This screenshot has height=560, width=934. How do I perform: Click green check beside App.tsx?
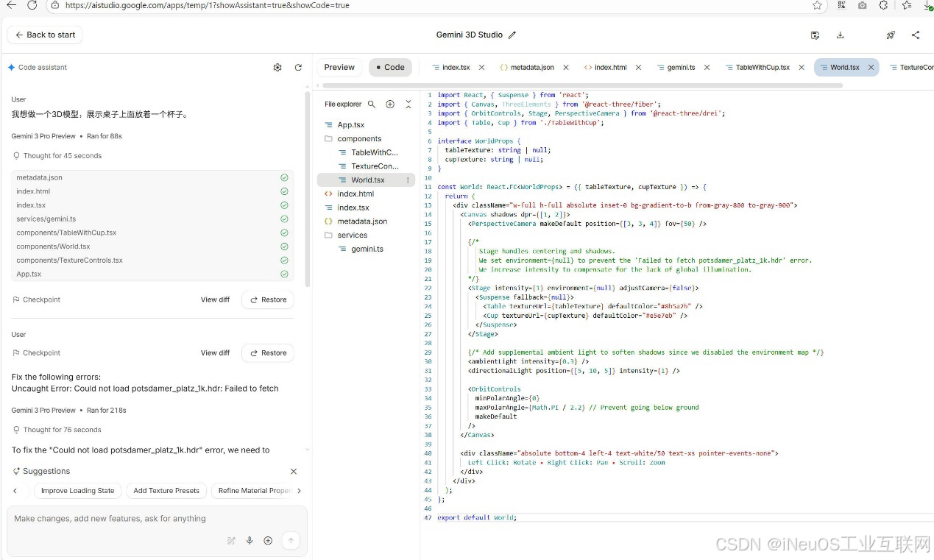tap(284, 274)
